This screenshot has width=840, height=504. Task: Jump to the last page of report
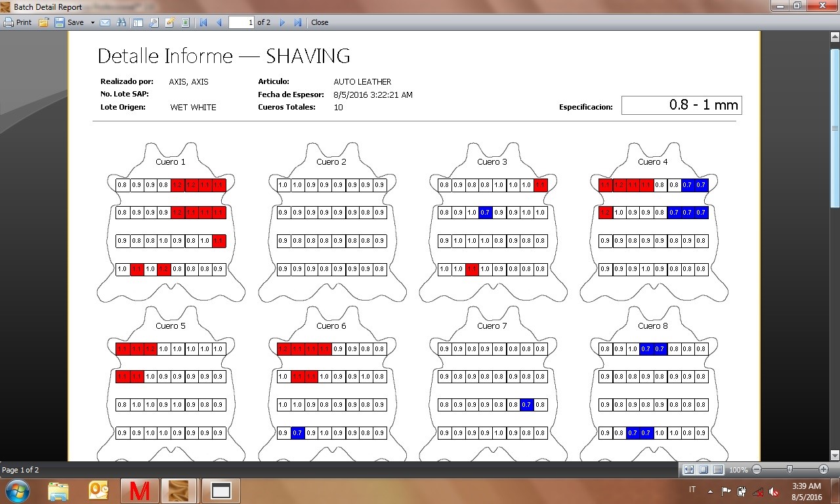pyautogui.click(x=298, y=22)
